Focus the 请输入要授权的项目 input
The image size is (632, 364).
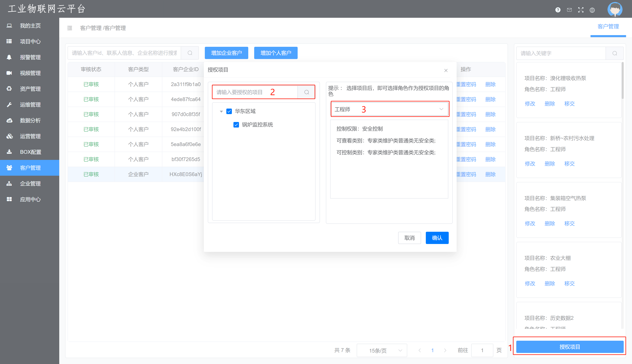click(x=255, y=92)
